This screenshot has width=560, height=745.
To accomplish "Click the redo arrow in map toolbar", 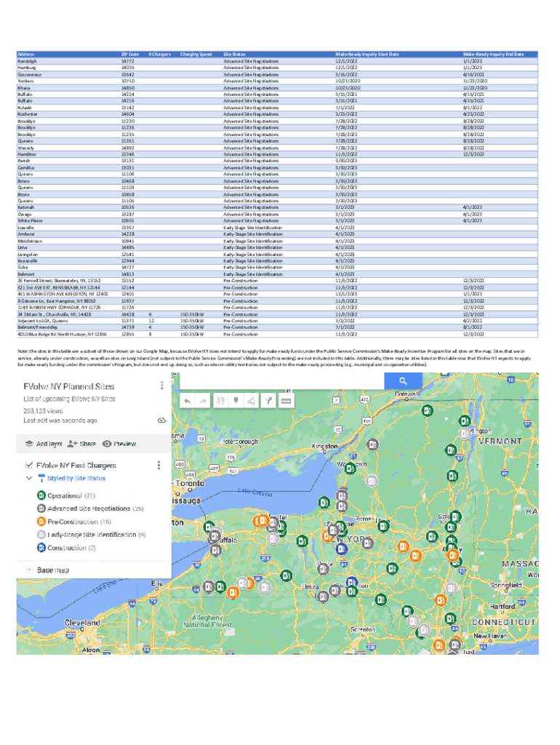I will 204,400.
